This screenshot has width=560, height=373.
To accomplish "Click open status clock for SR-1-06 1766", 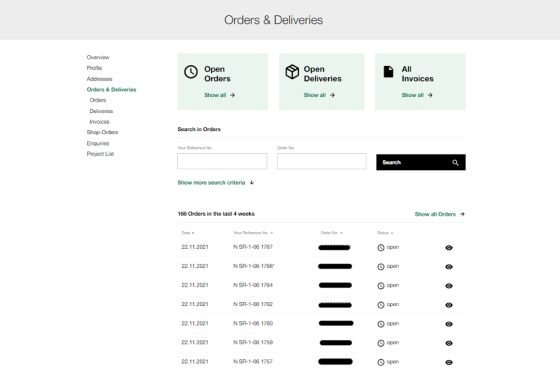I will click(x=381, y=267).
